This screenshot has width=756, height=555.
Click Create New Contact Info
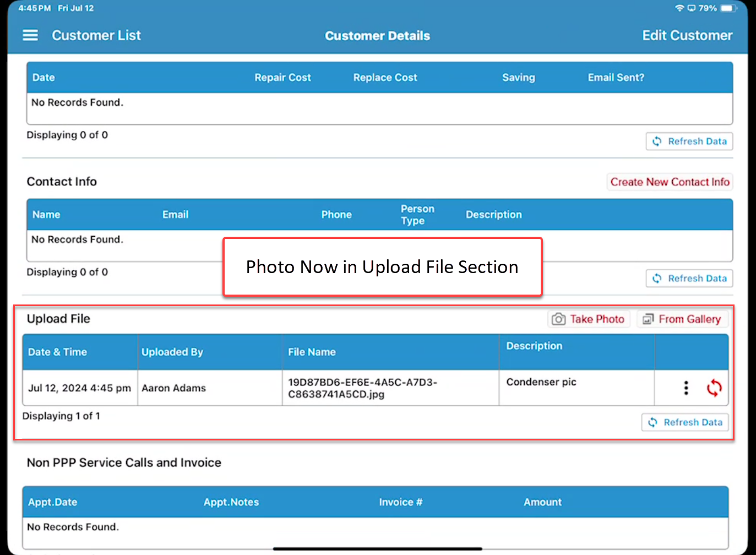[x=670, y=182]
